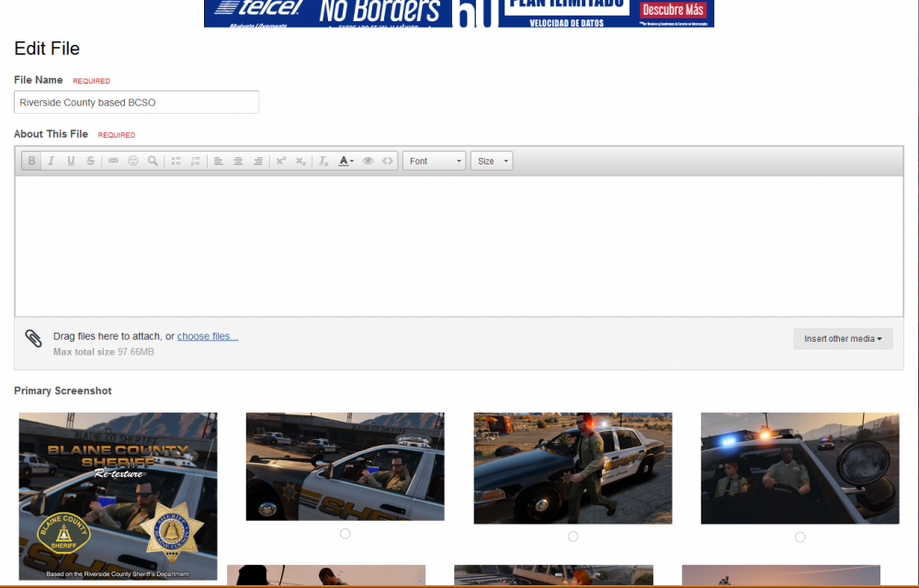Image resolution: width=919 pixels, height=588 pixels.
Task: Apply Italic formatting icon
Action: 51,161
